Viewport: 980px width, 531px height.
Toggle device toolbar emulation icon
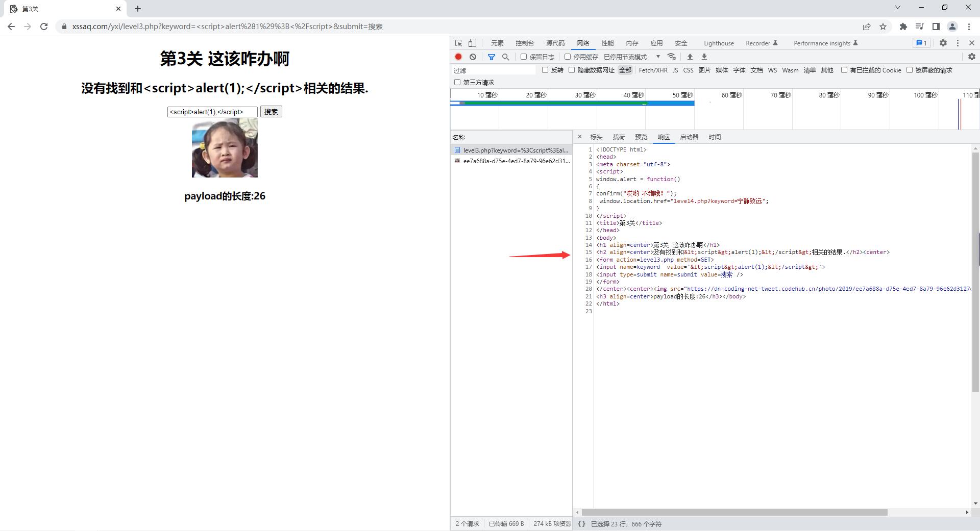pyautogui.click(x=473, y=43)
